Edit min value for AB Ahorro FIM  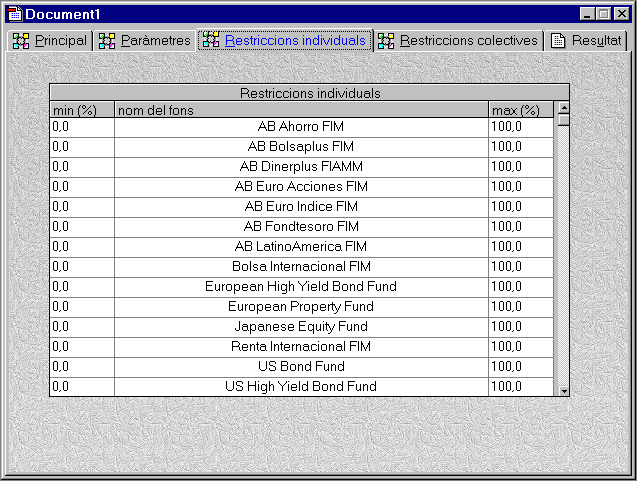(x=82, y=127)
